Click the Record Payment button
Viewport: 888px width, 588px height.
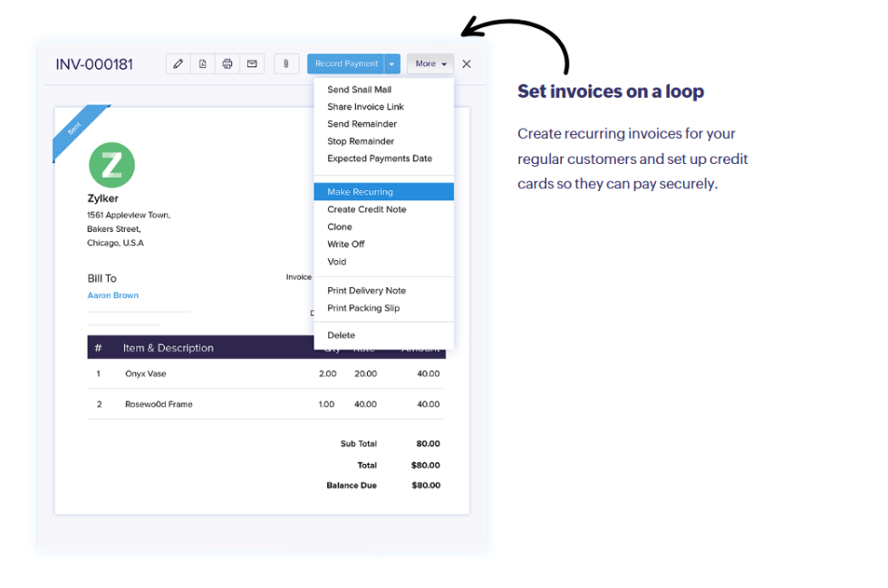[346, 63]
